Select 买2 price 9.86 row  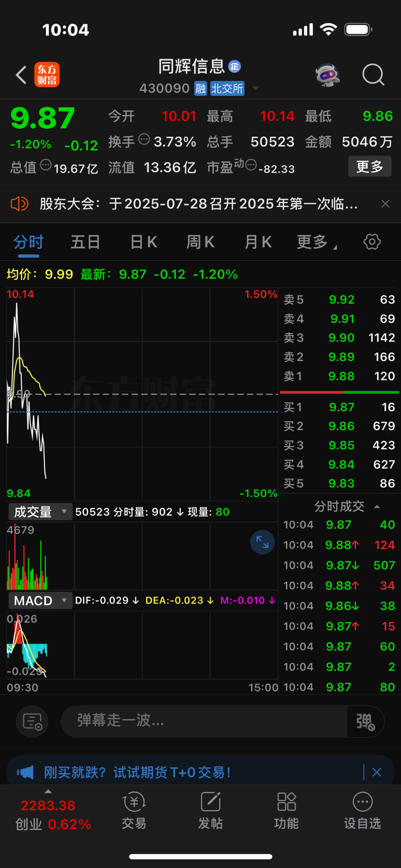pyautogui.click(x=339, y=426)
